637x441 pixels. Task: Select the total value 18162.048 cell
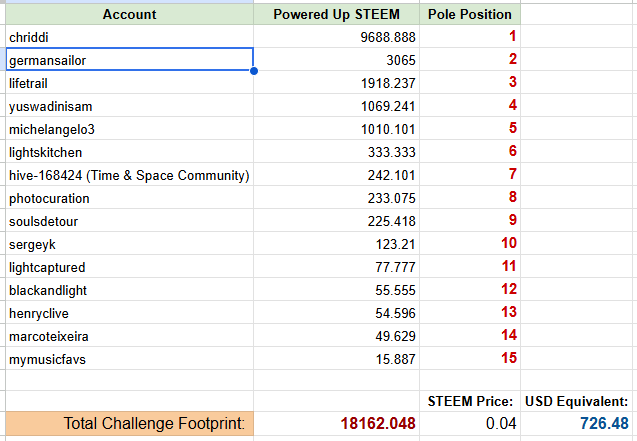coord(336,423)
